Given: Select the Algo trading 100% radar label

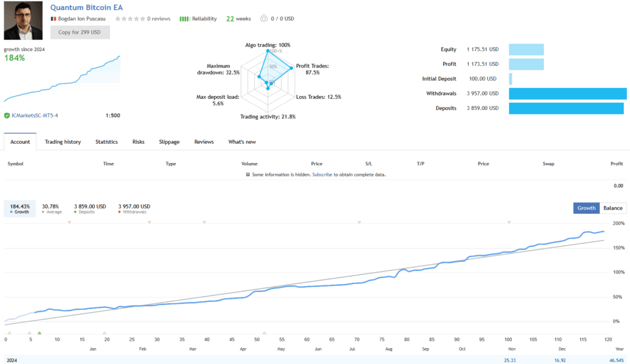Looking at the screenshot, I should point(268,45).
